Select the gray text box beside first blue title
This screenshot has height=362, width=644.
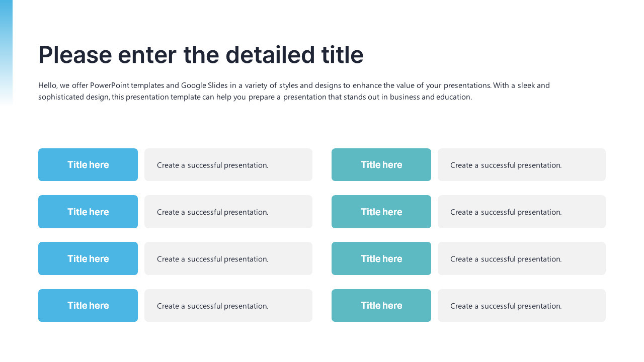pos(228,164)
